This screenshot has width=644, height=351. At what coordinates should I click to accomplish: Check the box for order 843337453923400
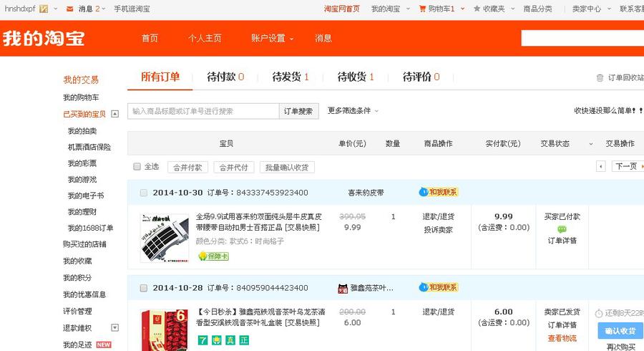click(143, 193)
